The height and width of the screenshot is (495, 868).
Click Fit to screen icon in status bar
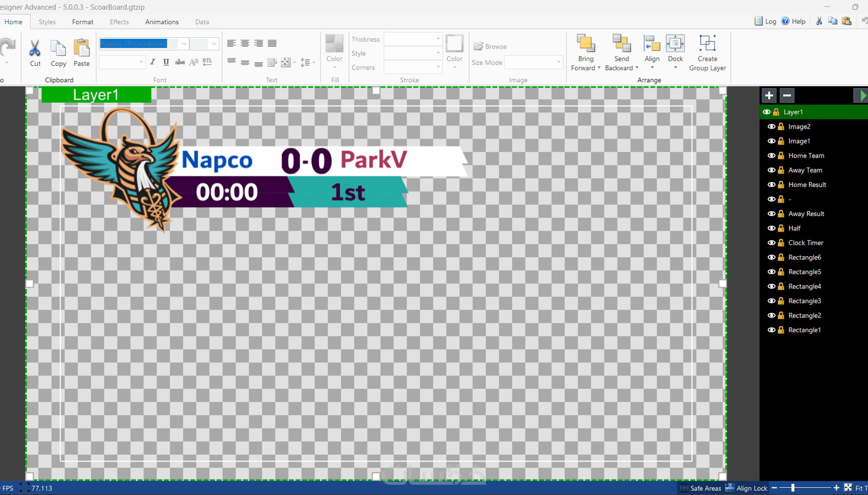(x=848, y=488)
